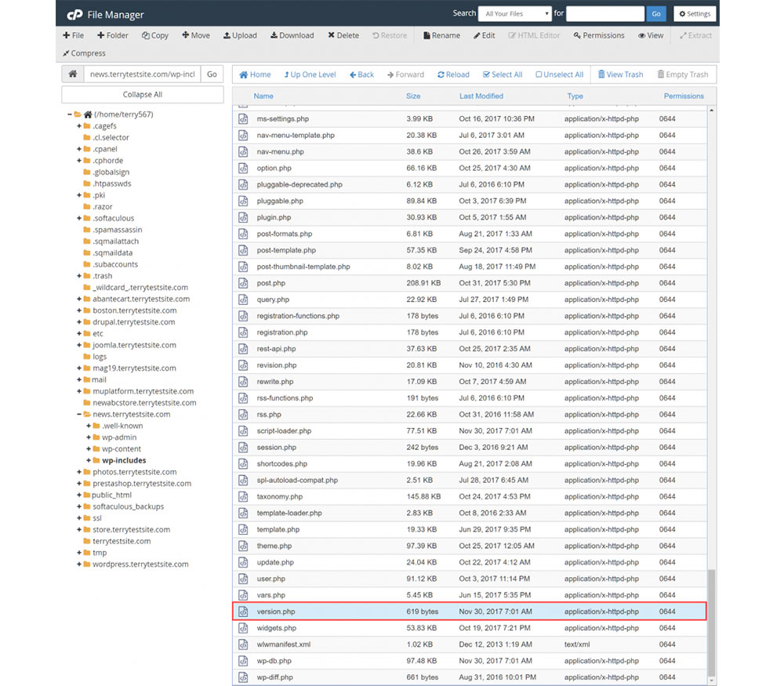The image size is (784, 686).
Task: Click the cPanel logo icon
Action: (x=74, y=14)
